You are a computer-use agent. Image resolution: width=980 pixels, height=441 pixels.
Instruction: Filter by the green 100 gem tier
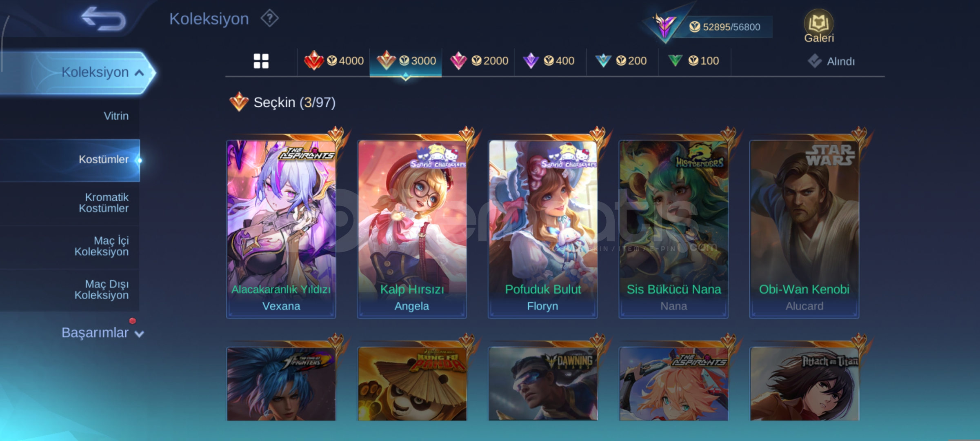(693, 61)
